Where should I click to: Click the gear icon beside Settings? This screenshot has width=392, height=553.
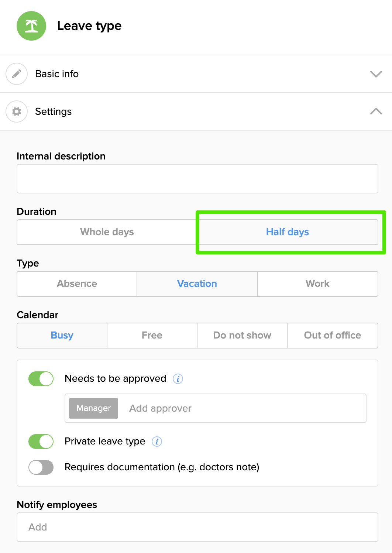point(17,111)
